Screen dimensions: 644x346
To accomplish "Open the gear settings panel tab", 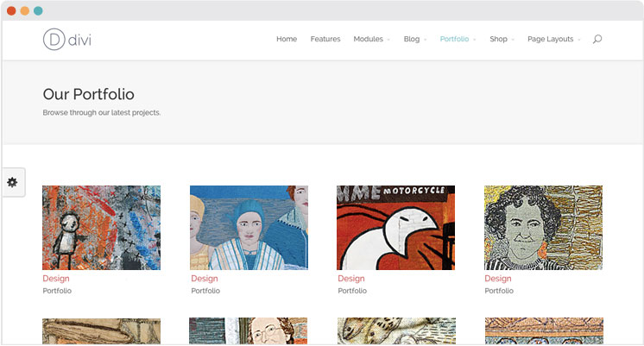I will (14, 182).
